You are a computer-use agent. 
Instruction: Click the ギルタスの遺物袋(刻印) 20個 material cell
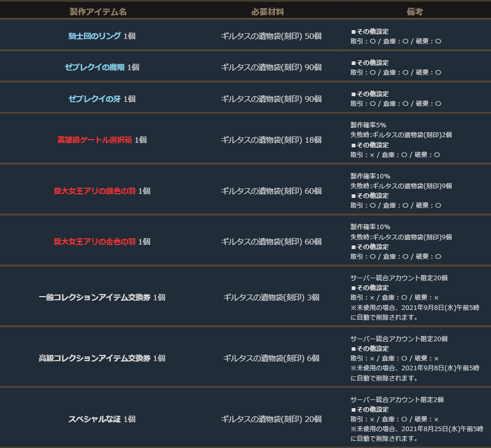(271, 419)
